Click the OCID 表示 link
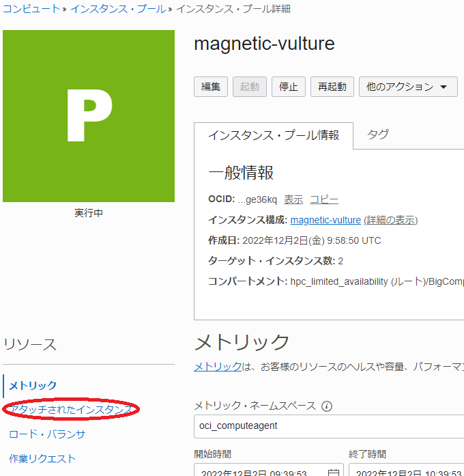464x476 pixels. [293, 199]
